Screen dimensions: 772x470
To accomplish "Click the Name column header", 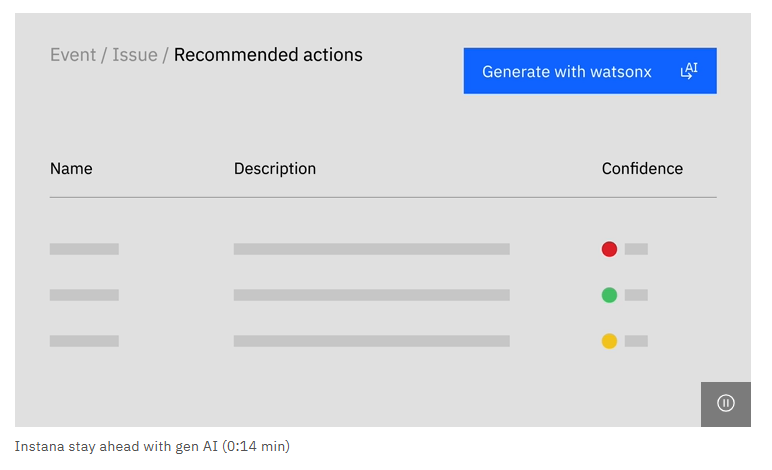I will click(71, 169).
